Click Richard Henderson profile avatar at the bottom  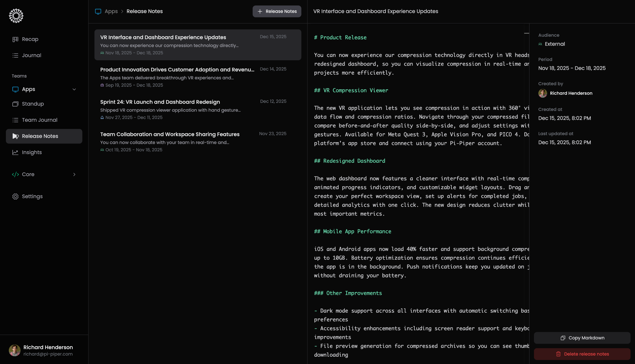click(x=15, y=351)
